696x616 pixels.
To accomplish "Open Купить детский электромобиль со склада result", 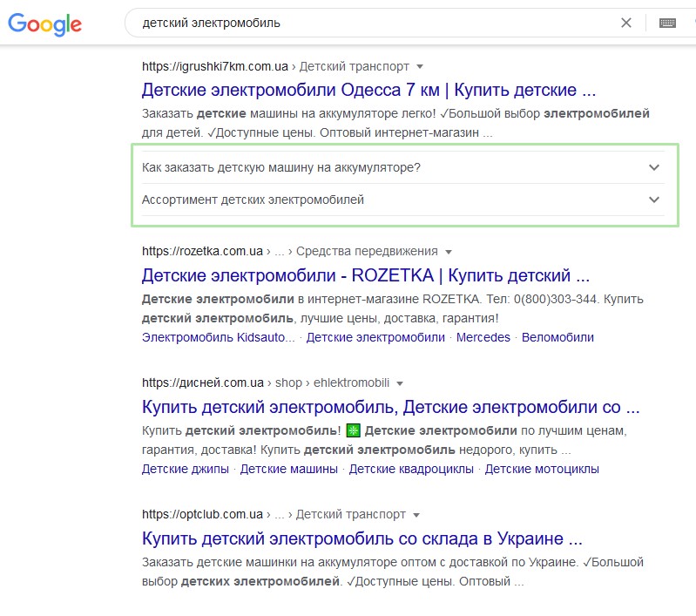I will pos(362,538).
